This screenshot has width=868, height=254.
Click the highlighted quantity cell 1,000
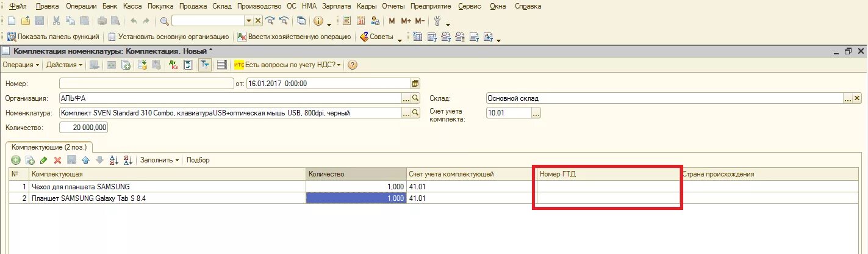coord(356,198)
